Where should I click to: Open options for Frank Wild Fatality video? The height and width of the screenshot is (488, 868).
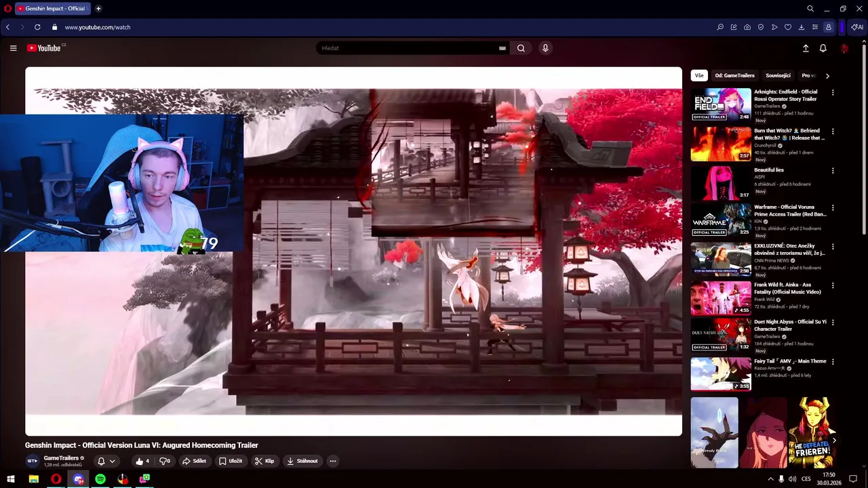click(x=833, y=285)
